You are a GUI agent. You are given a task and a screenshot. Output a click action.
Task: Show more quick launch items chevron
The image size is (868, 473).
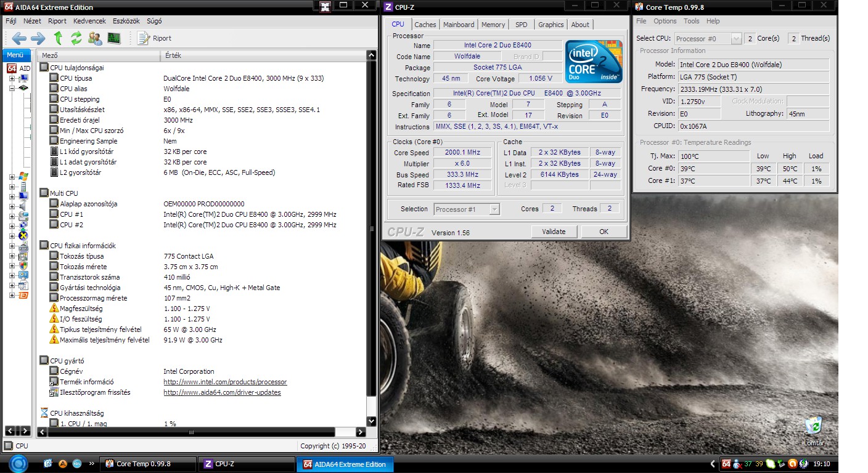[x=92, y=464]
